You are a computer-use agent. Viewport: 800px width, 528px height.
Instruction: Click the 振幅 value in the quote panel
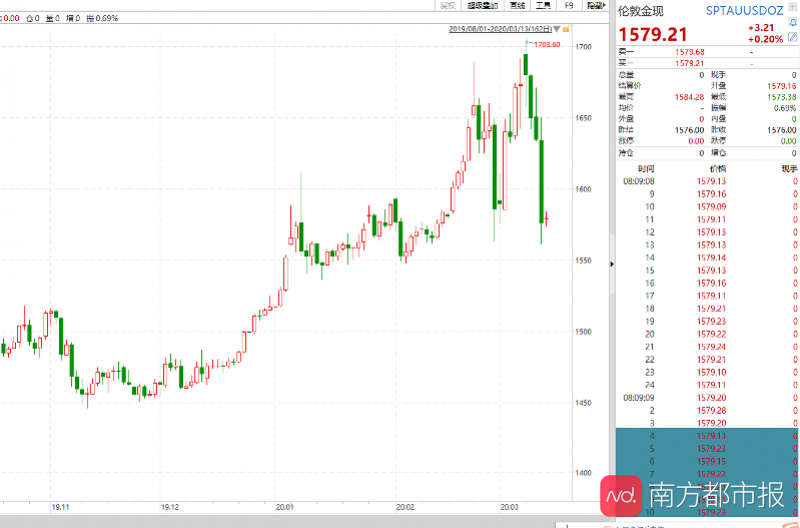785,108
